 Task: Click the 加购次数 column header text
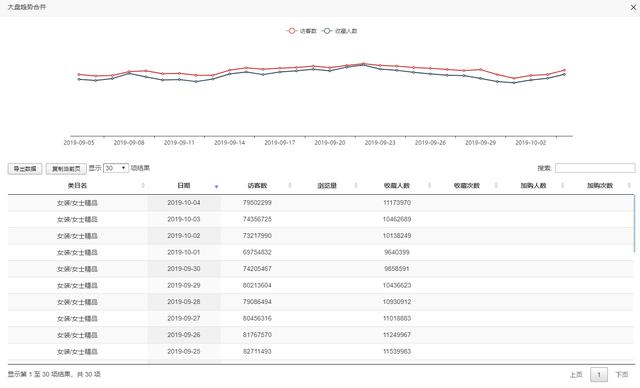point(600,186)
